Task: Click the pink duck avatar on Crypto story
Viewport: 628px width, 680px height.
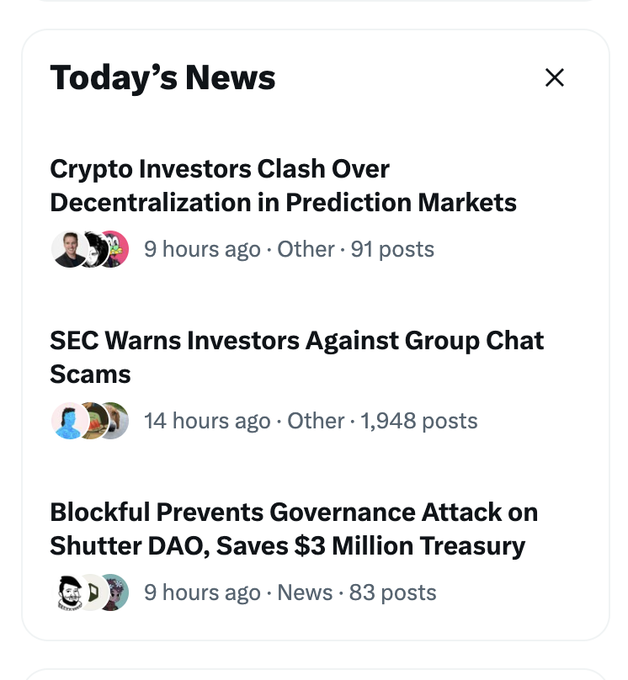Action: (x=115, y=249)
